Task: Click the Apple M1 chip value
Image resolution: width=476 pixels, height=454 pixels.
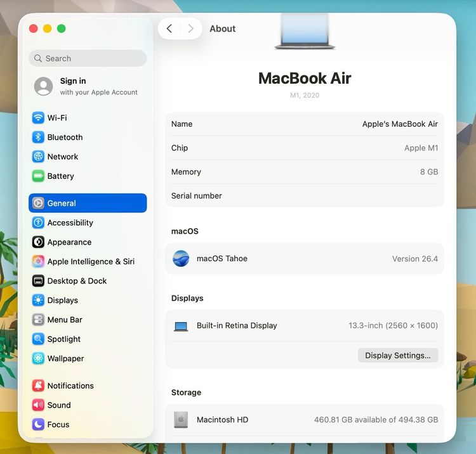Action: tap(421, 148)
